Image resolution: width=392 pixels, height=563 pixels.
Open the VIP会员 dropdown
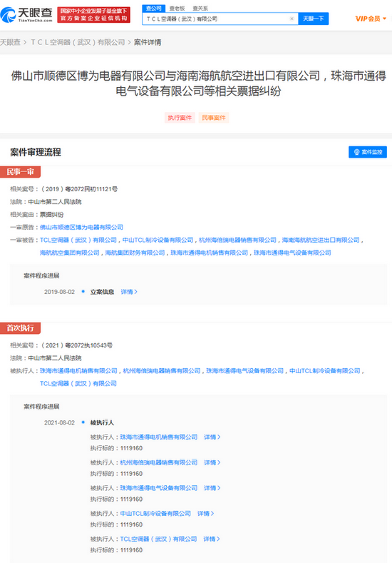(371, 19)
